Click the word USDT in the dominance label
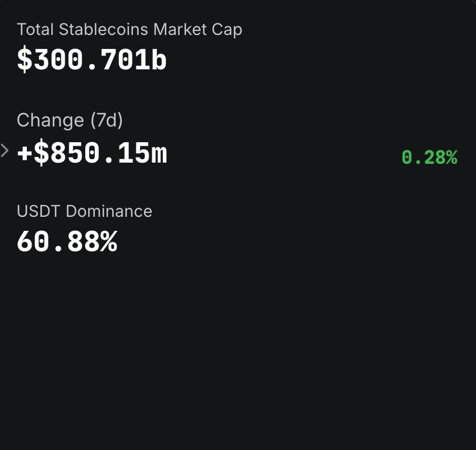Screen dimensions: 476x450 38,211
